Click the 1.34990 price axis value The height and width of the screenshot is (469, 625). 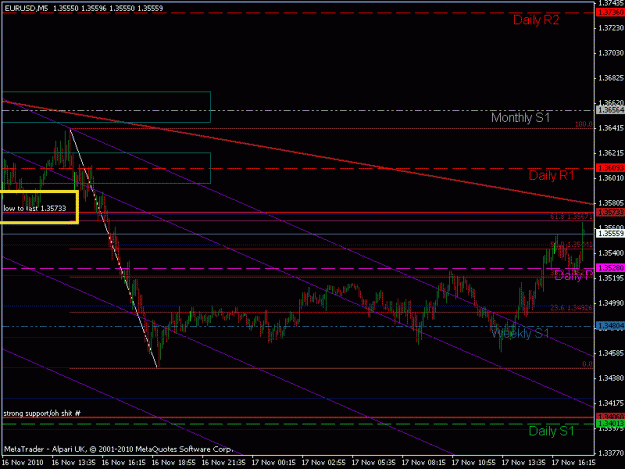pyautogui.click(x=611, y=303)
